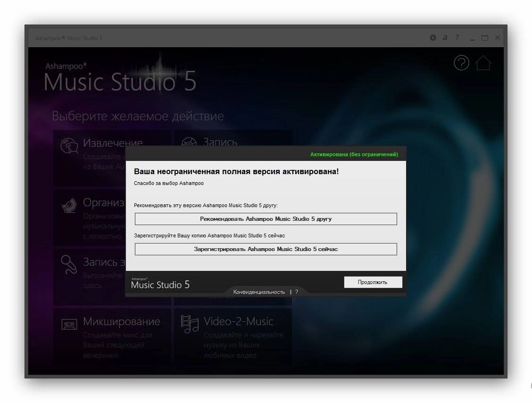The image size is (532, 403).
Task: Click the Микширование cassette icon
Action: pyautogui.click(x=69, y=324)
